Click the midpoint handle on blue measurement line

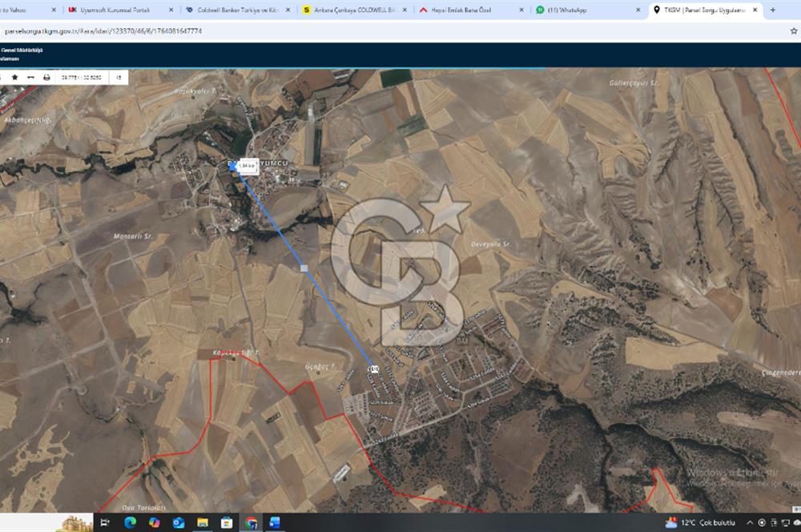[304, 268]
